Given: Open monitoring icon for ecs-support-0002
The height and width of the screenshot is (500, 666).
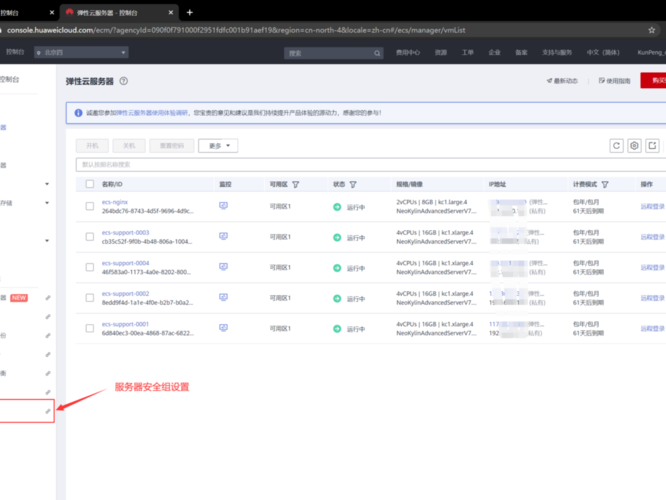Looking at the screenshot, I should [x=223, y=297].
